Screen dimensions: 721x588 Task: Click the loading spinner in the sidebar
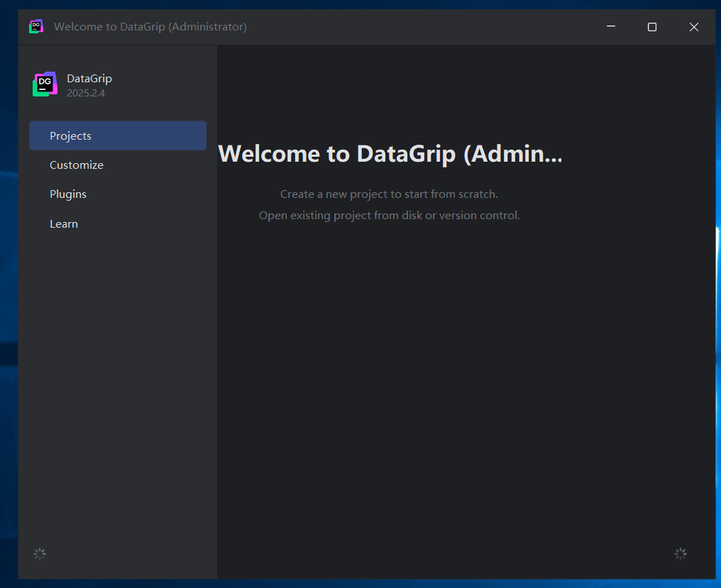(40, 554)
